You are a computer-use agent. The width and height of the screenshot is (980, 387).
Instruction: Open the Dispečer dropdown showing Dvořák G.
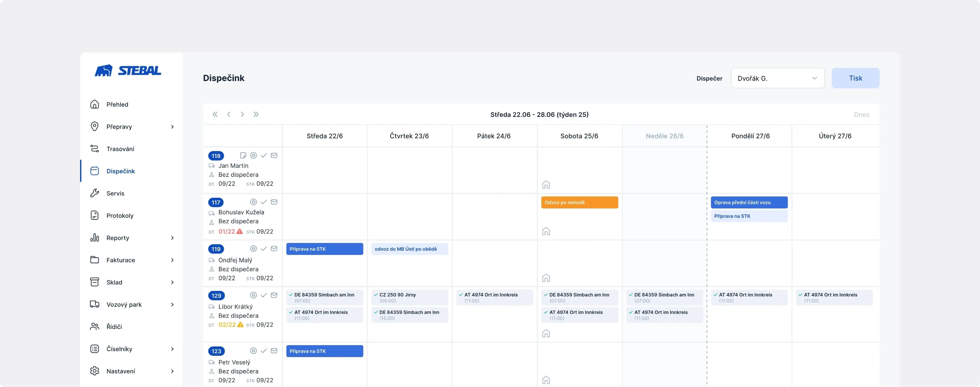pyautogui.click(x=778, y=78)
